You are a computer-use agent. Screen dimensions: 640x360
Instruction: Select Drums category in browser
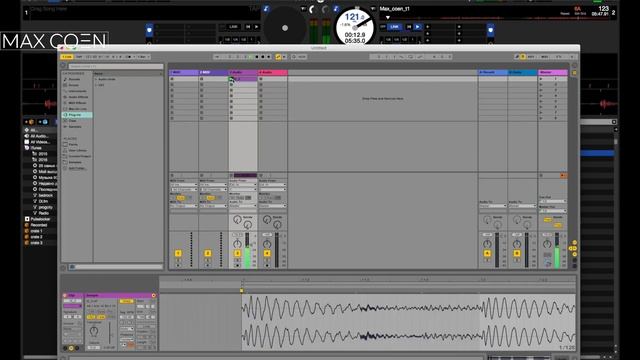point(73,85)
